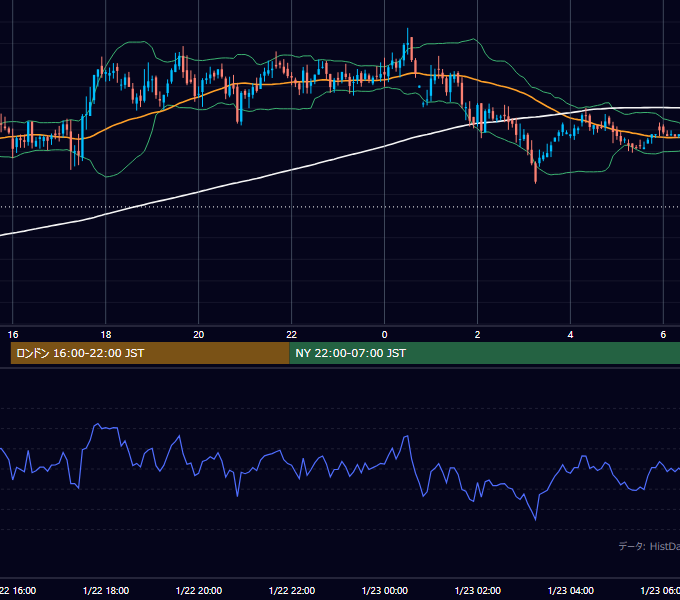Click the '4' hour label on the price chart axis

pyautogui.click(x=570, y=335)
